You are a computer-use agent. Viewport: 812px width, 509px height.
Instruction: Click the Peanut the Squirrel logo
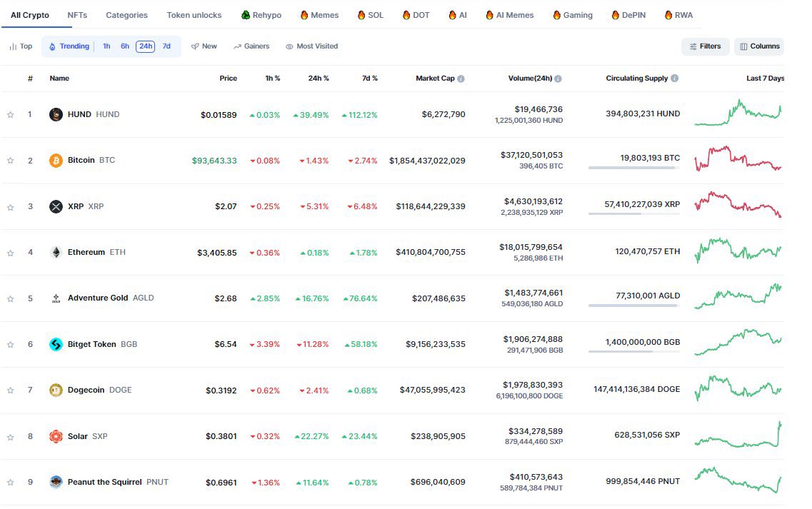[56, 482]
